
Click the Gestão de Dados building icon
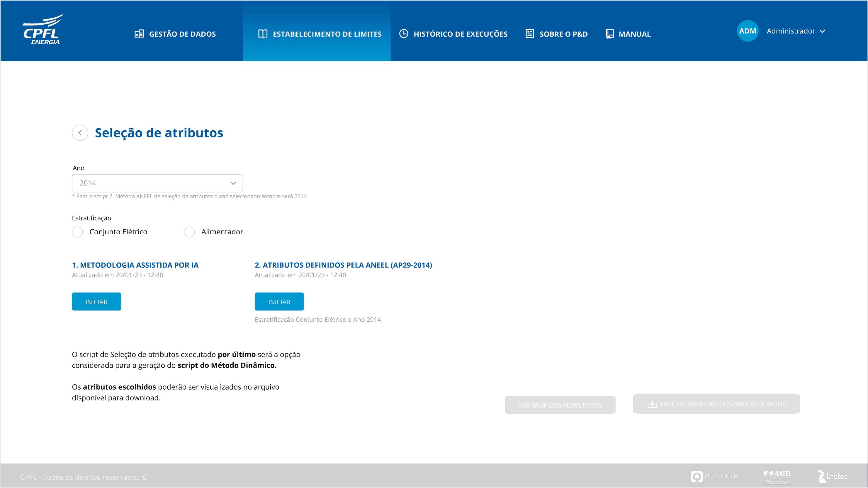pos(139,34)
